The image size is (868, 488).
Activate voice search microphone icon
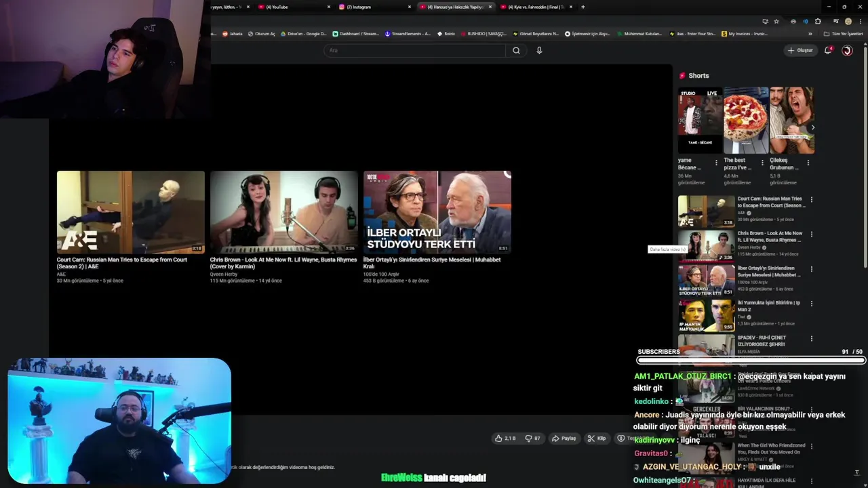click(x=539, y=50)
